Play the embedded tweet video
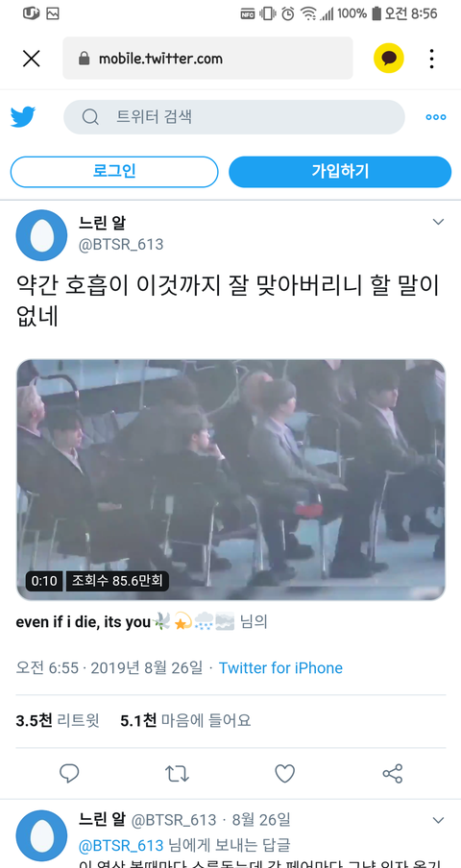 pos(230,480)
